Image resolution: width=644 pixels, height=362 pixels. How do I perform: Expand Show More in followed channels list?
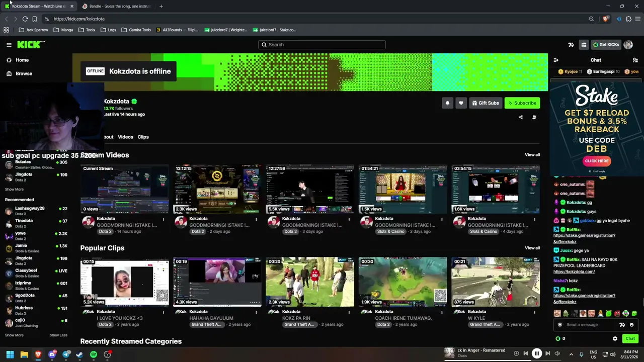pos(14,190)
